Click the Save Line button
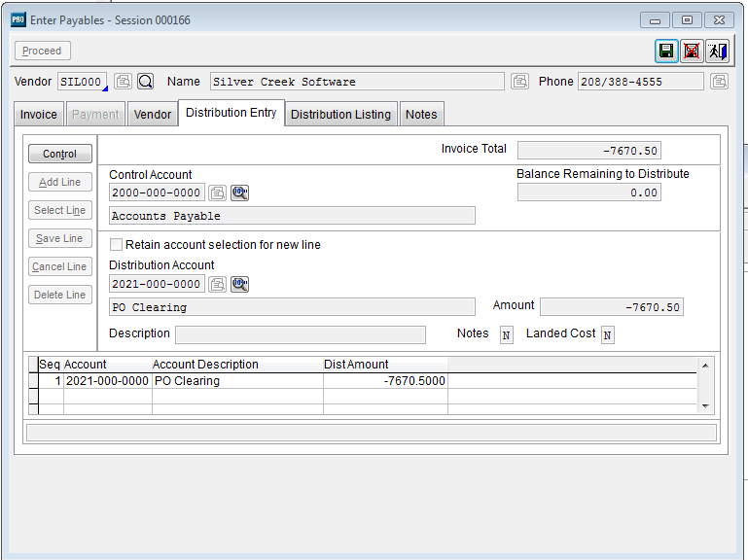The width and height of the screenshot is (748, 560). point(60,238)
